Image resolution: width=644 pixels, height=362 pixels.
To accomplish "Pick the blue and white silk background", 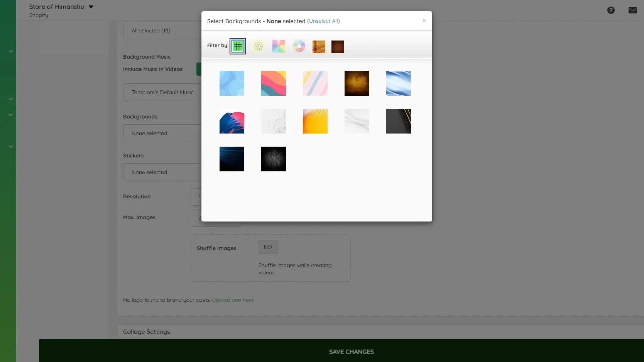I will (x=399, y=83).
